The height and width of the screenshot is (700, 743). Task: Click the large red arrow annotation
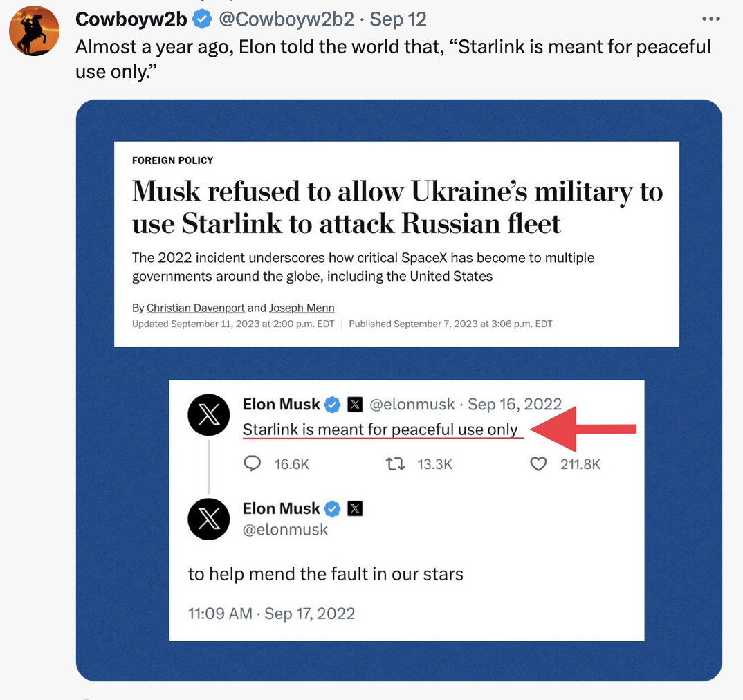tap(587, 430)
